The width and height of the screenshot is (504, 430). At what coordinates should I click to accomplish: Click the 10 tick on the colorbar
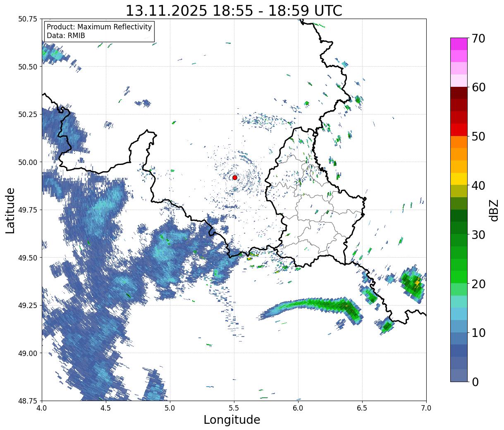pyautogui.click(x=478, y=332)
